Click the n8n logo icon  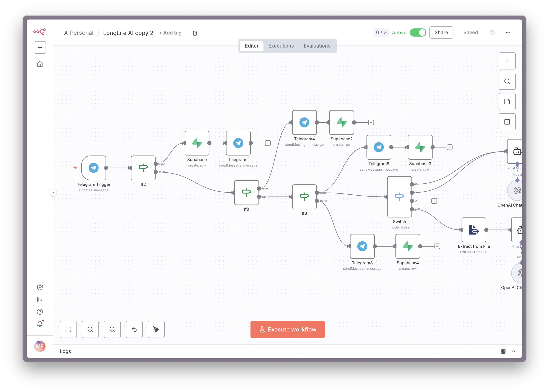pyautogui.click(x=39, y=32)
